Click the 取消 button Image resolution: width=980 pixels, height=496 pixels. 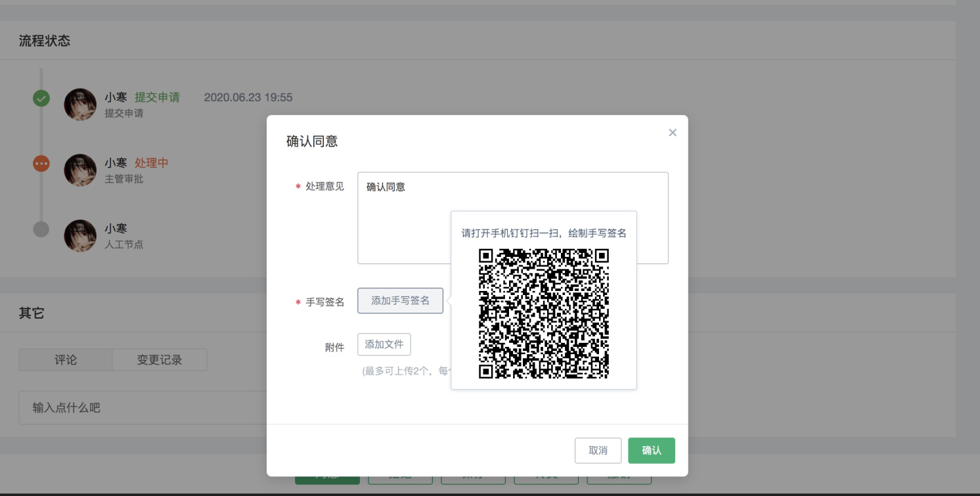pyautogui.click(x=598, y=451)
